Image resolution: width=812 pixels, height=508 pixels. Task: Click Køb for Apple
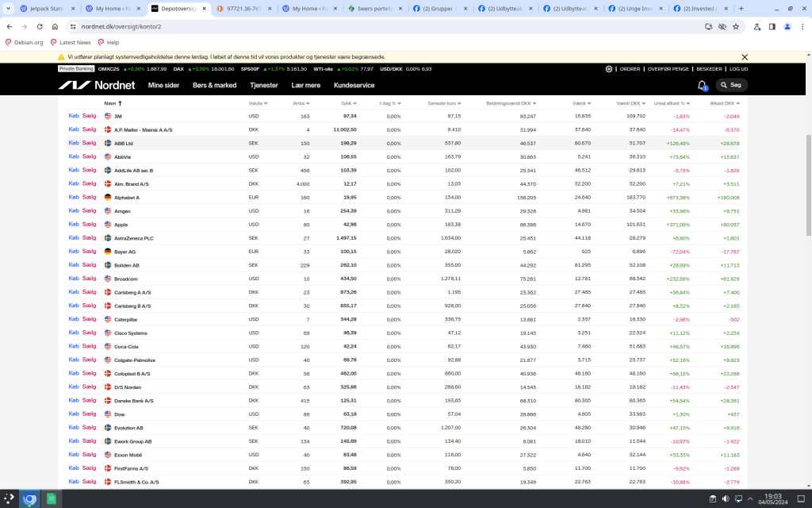tap(74, 224)
